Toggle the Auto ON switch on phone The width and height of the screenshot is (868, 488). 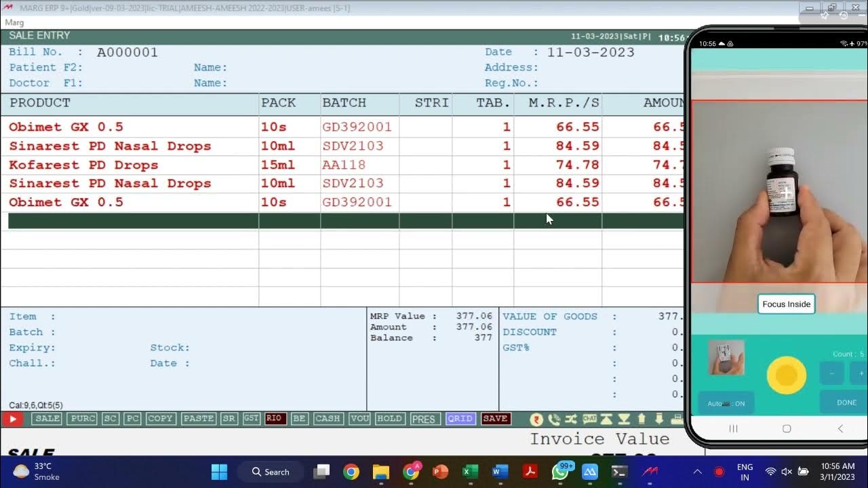pyautogui.click(x=726, y=403)
